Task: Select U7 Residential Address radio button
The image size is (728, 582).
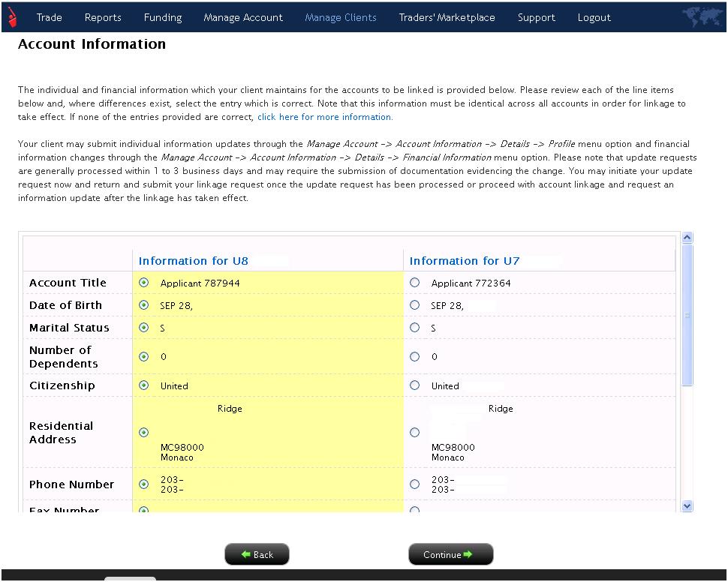Action: pyautogui.click(x=414, y=433)
